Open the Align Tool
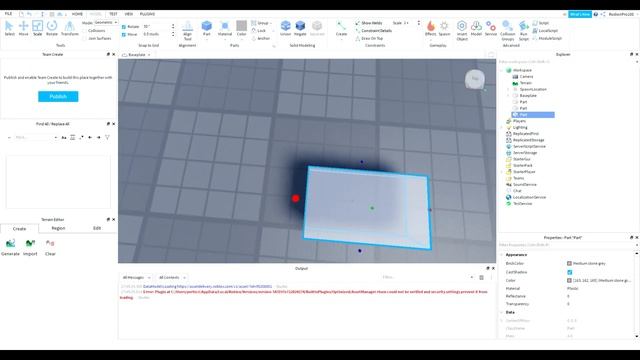 coord(187,30)
